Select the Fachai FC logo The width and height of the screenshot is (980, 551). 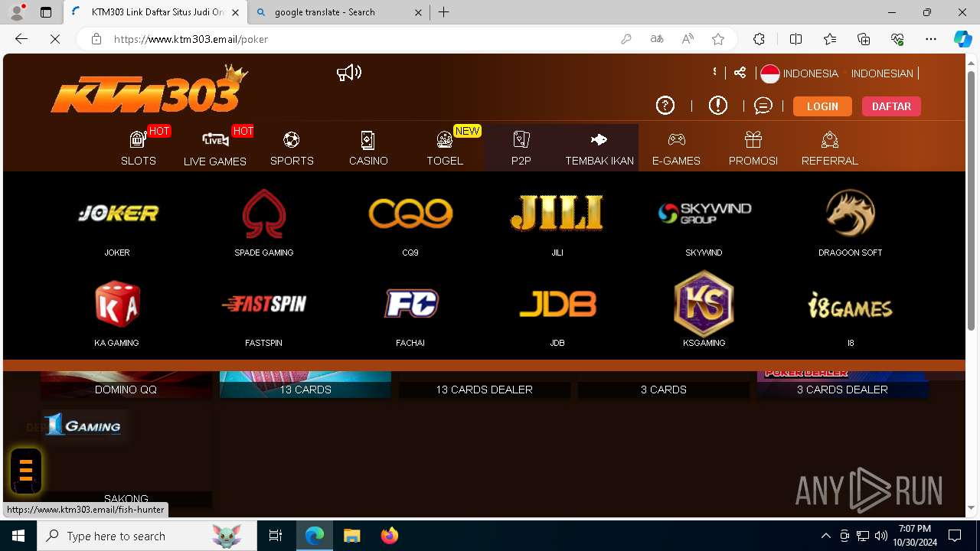coord(410,304)
